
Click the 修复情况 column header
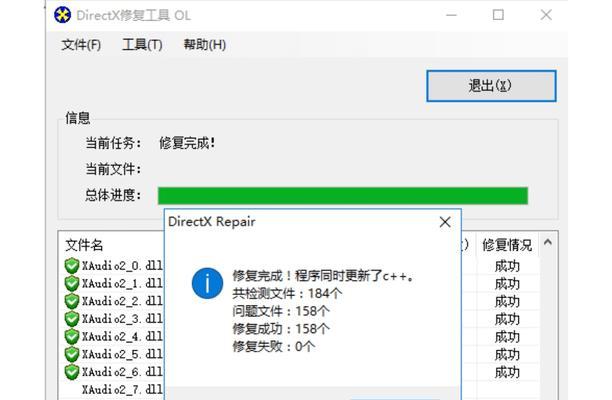tap(507, 245)
